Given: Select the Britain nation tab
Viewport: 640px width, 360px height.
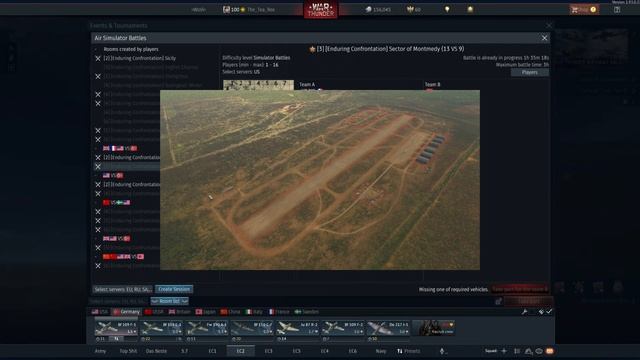Looking at the screenshot, I should tap(180, 312).
